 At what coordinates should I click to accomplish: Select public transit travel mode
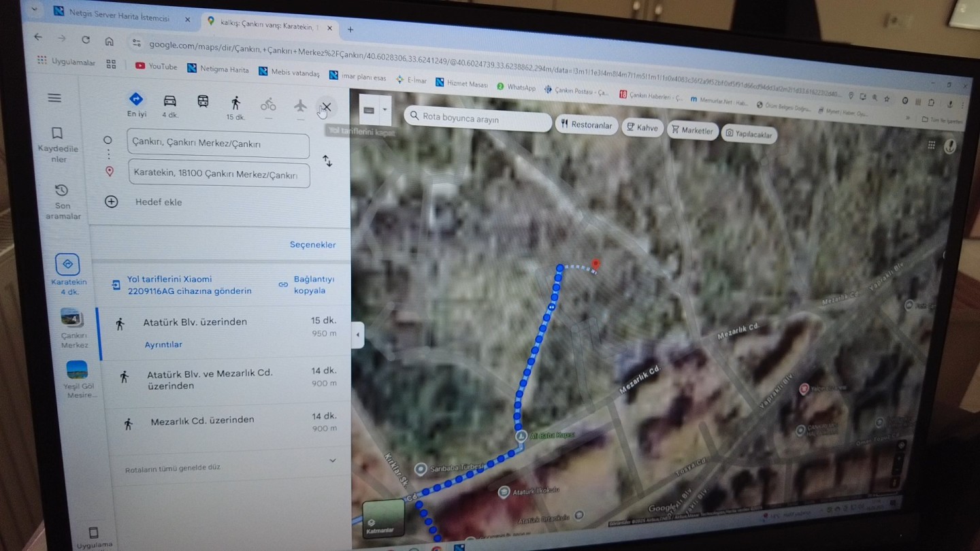[203, 101]
